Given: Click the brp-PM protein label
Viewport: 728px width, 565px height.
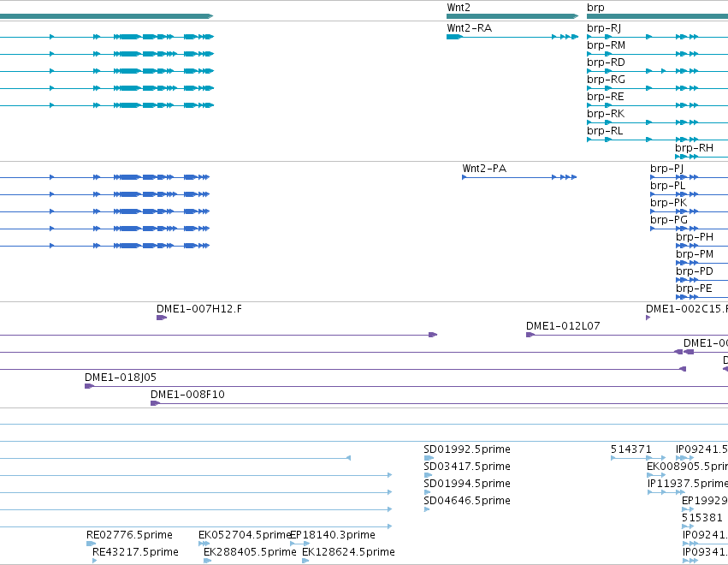Looking at the screenshot, I should 695,254.
